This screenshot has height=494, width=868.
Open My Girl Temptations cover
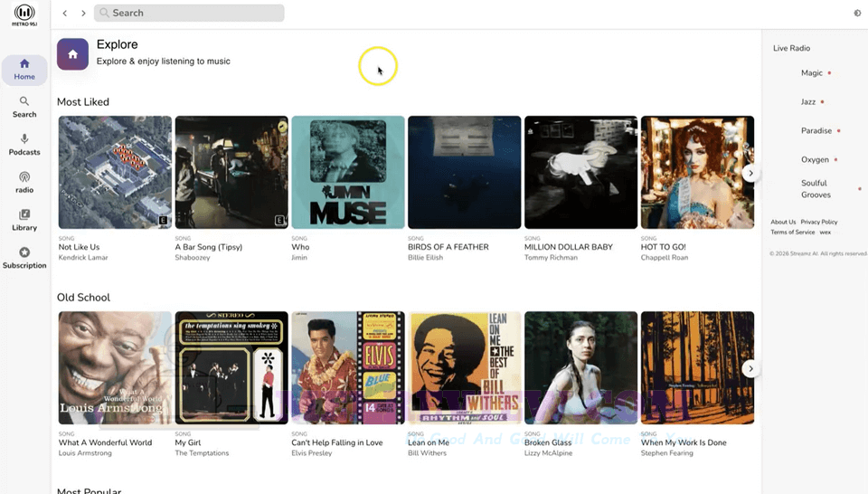point(231,367)
